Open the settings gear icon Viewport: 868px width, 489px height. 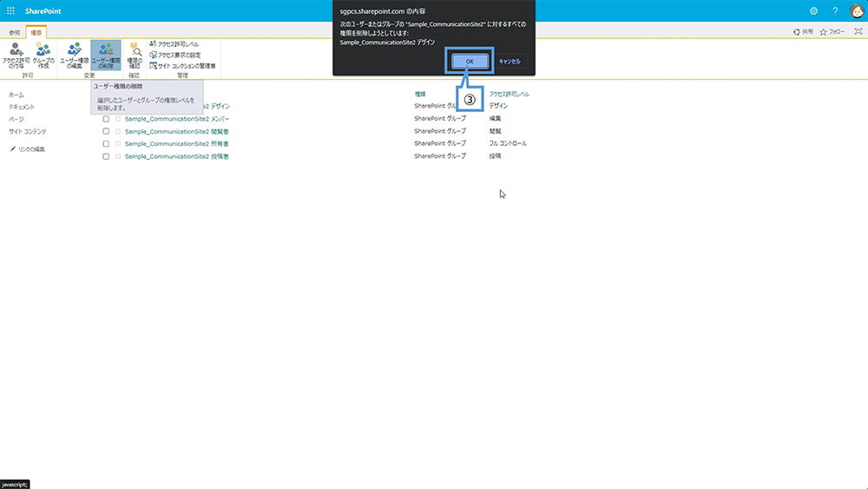(x=814, y=10)
